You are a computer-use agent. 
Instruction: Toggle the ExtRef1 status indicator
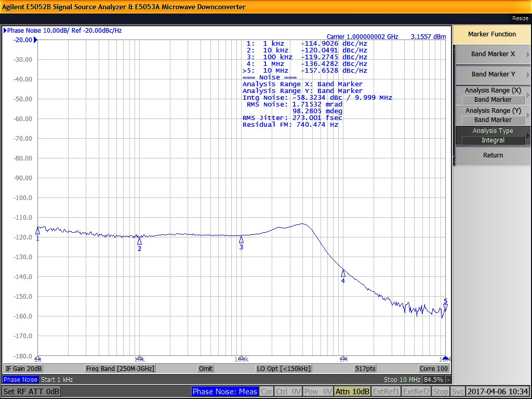pos(387,391)
